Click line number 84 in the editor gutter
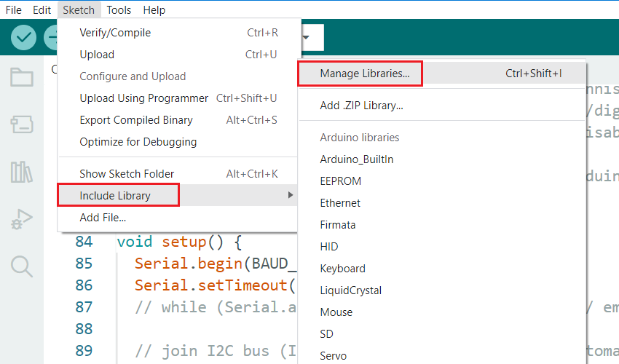This screenshot has width=619, height=364. 85,241
